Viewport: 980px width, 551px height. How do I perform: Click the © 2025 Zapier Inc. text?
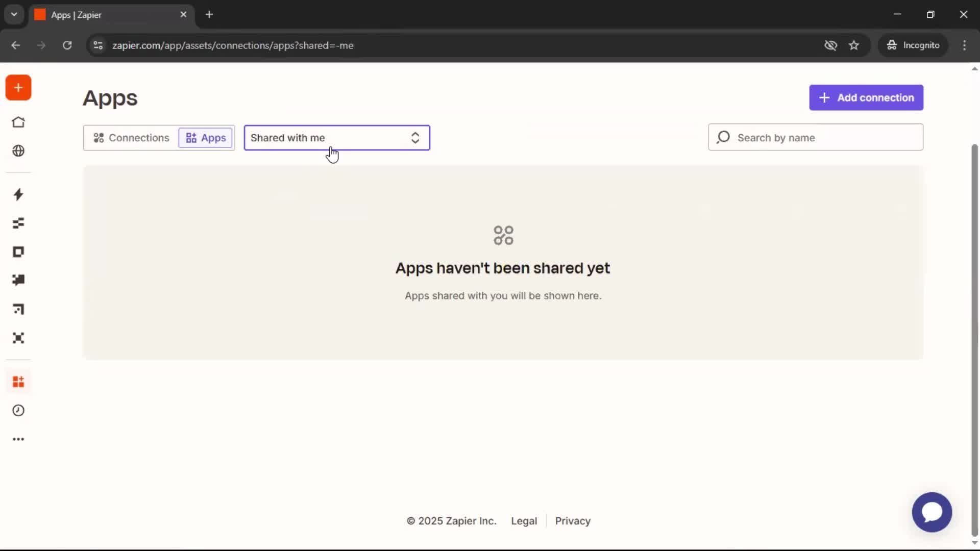(x=452, y=521)
